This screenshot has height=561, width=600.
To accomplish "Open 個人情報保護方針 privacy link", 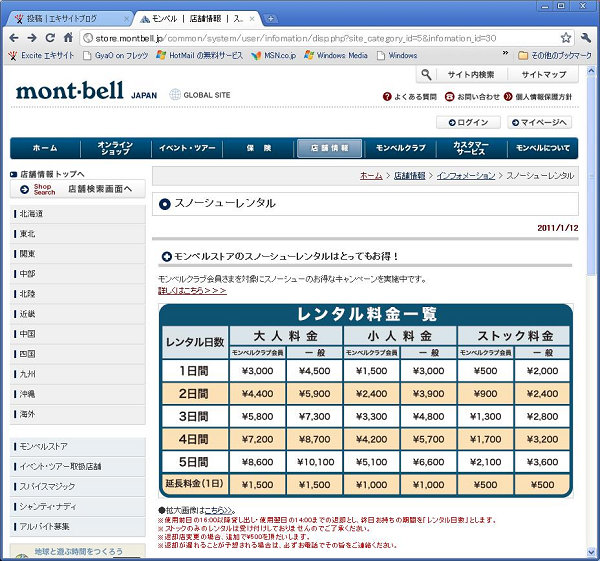I will [538, 97].
